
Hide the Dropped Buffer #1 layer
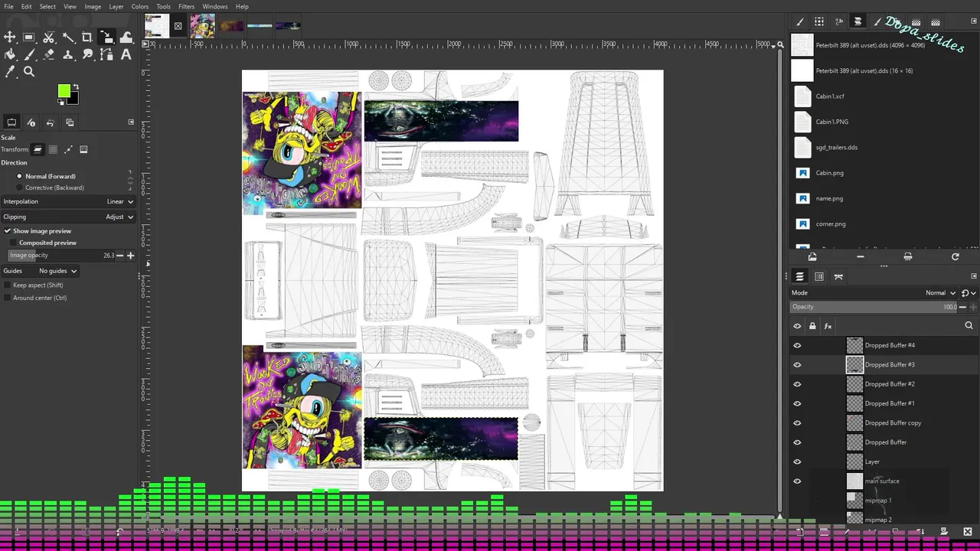(797, 403)
